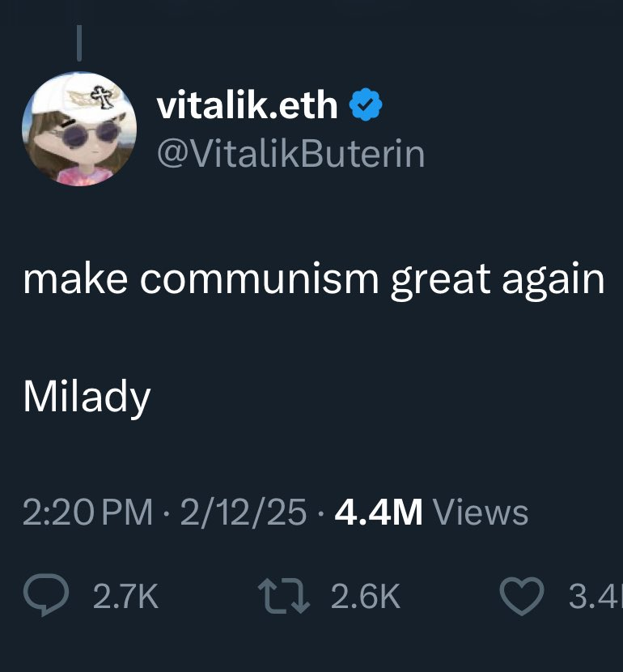623x672 pixels.
Task: Click the Views label
Action: point(481,513)
